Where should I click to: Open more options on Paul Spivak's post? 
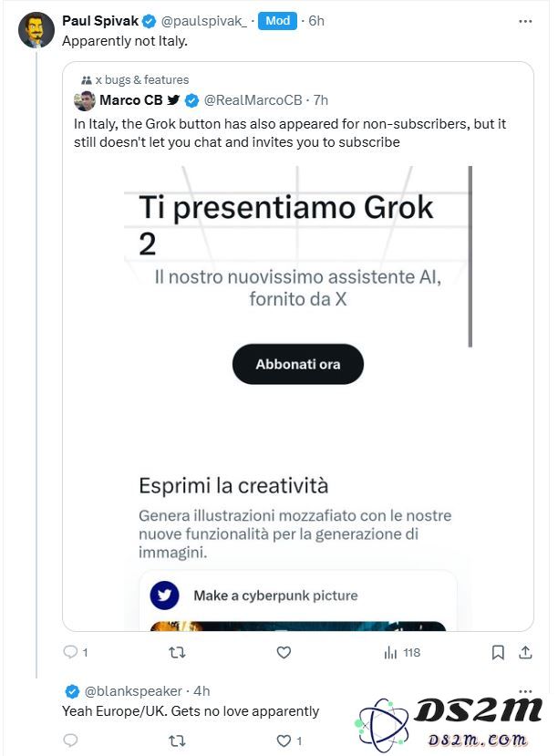coord(525,21)
